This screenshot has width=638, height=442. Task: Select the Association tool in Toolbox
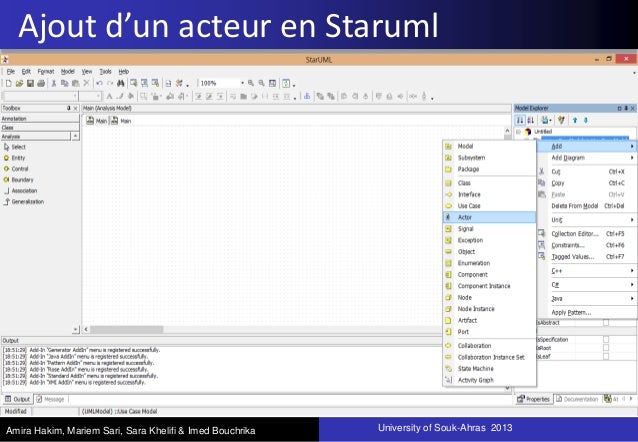coord(20,191)
